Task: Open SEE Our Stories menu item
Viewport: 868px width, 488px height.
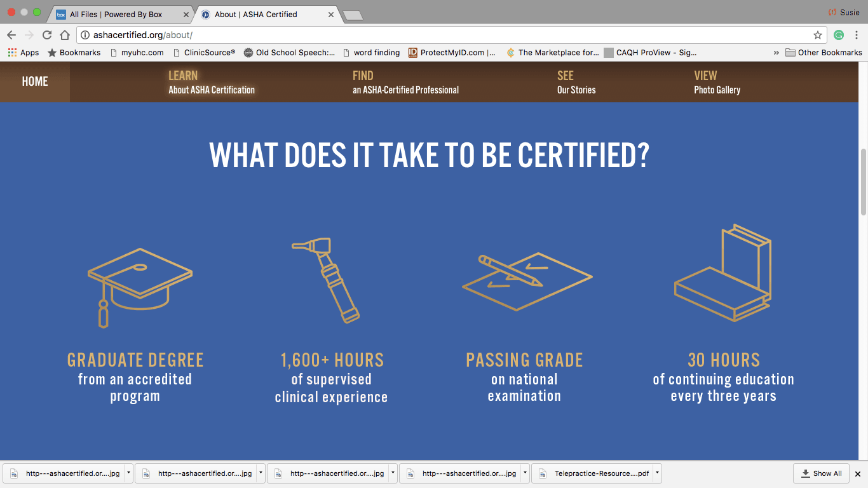Action: pyautogui.click(x=576, y=83)
